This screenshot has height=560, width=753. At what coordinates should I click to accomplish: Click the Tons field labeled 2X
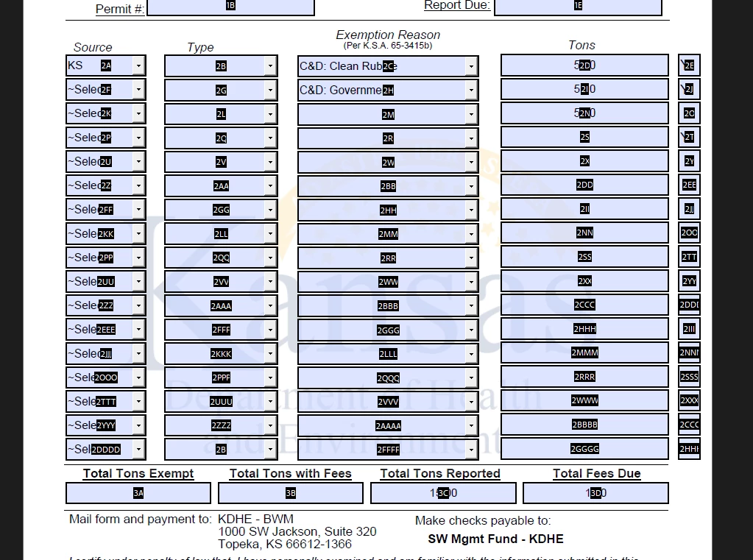click(584, 161)
